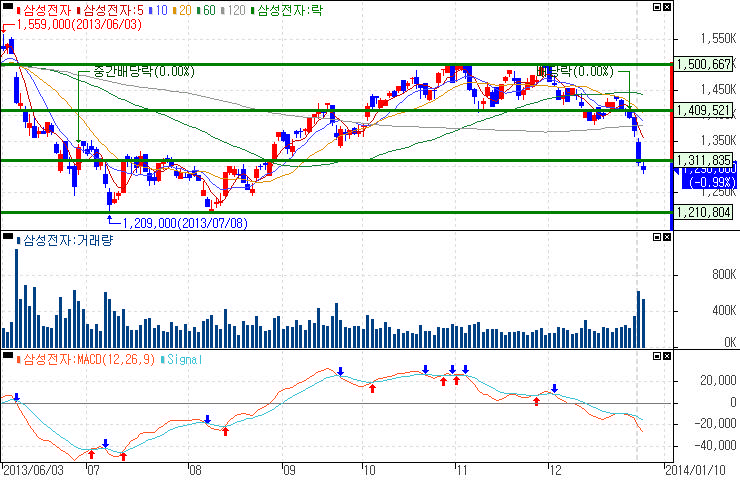Close the MACD indicator pane
740x480 pixels.
click(x=666, y=356)
